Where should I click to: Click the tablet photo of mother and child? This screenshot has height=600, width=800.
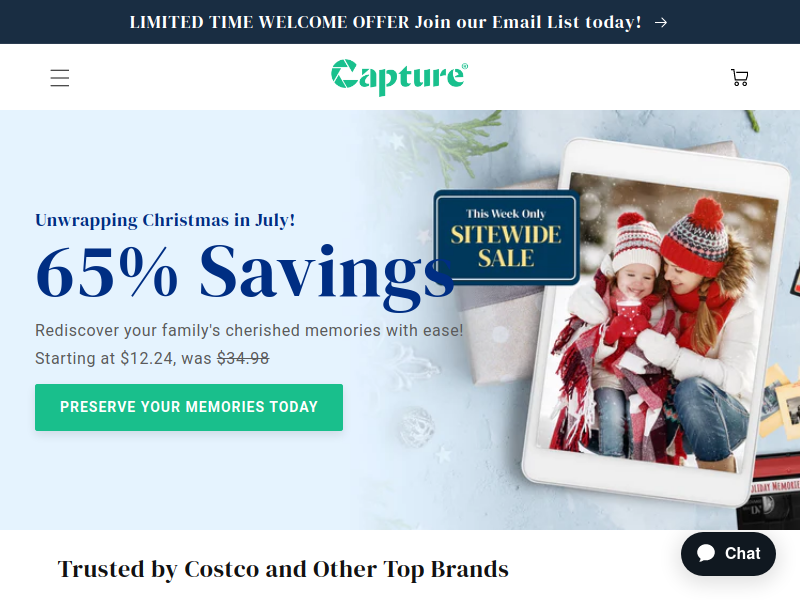click(658, 321)
